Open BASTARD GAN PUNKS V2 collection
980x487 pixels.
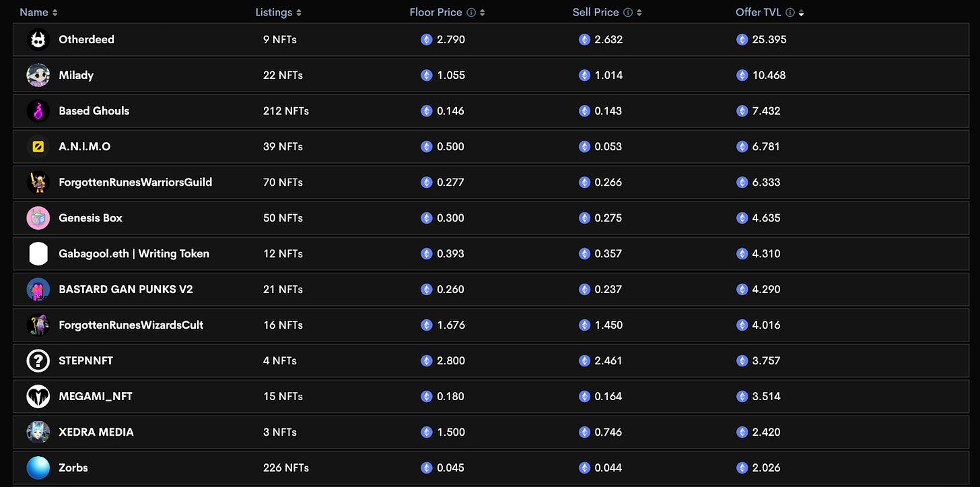pos(126,290)
